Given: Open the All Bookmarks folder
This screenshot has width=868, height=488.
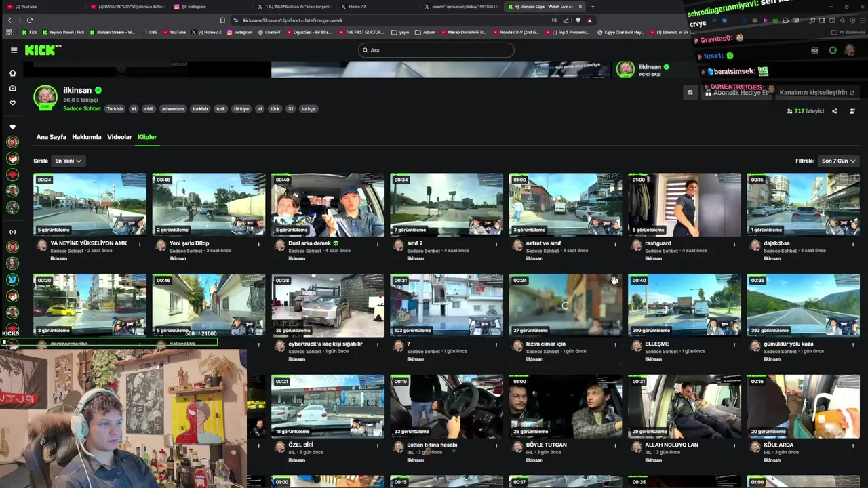Looking at the screenshot, I should point(849,32).
